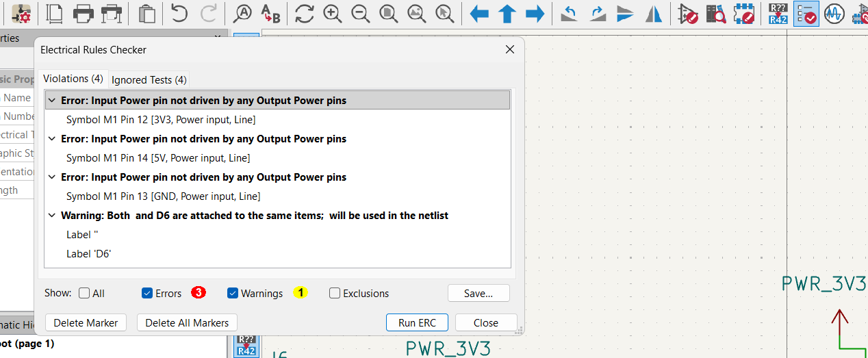Open the Footprint Editor icon
Screen dimensions: 868x358
744,13
